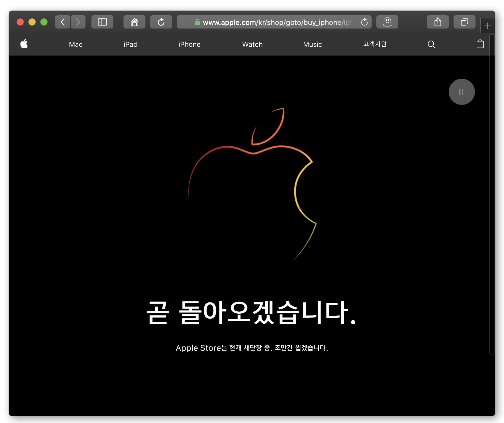Click the 곧 돌아오겠습니다 headline
Image resolution: width=504 pixels, height=423 pixels.
point(251,312)
